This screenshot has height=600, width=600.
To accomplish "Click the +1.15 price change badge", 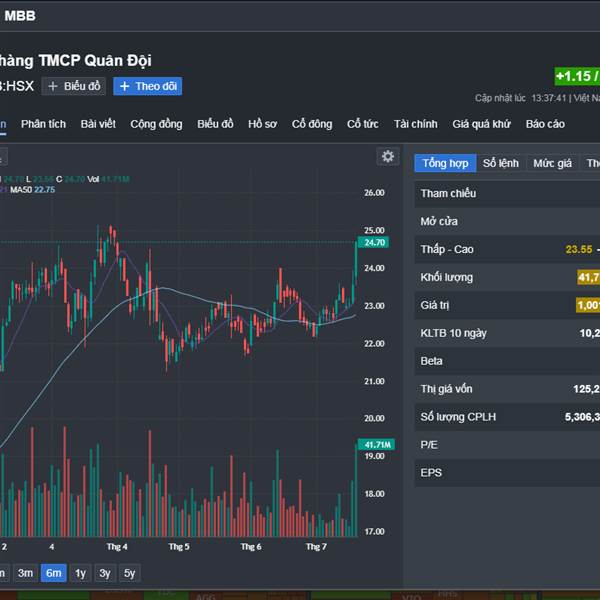I will pos(577,76).
